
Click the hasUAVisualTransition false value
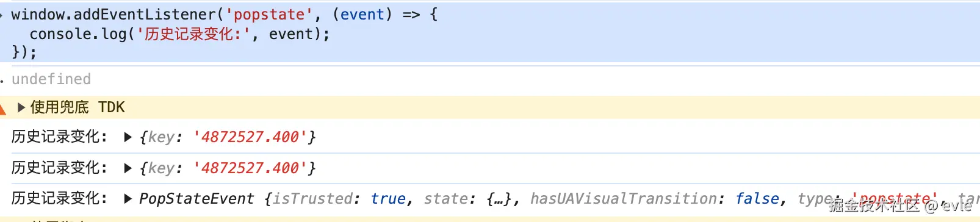click(x=757, y=199)
